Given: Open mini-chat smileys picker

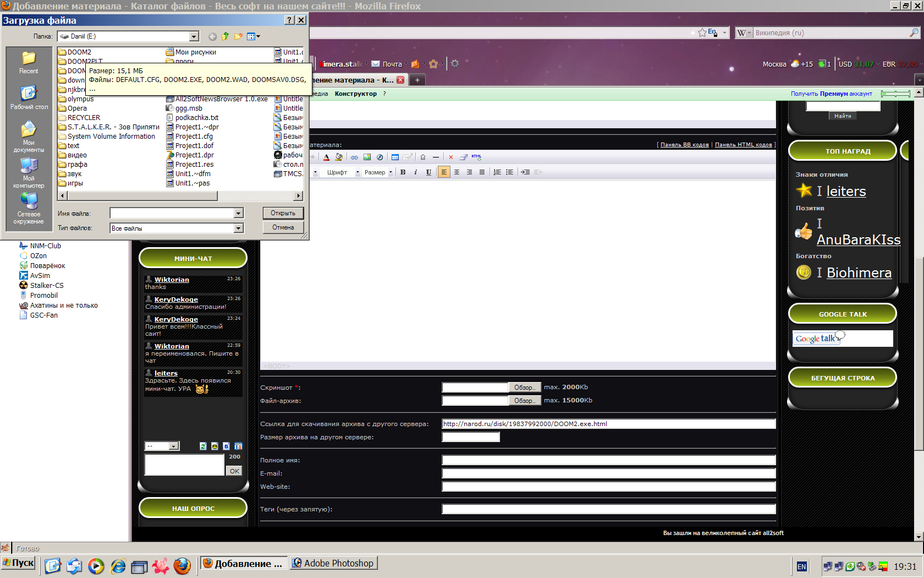Looking at the screenshot, I should (215, 446).
